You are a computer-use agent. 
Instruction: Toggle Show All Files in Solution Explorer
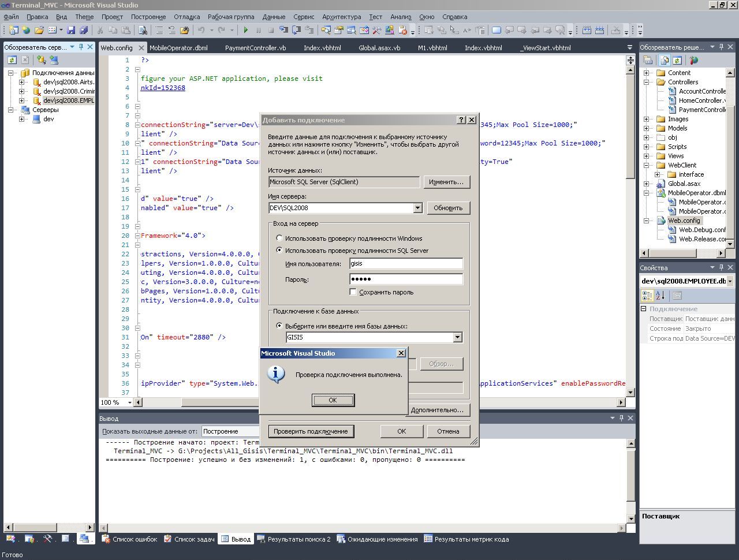coord(665,60)
